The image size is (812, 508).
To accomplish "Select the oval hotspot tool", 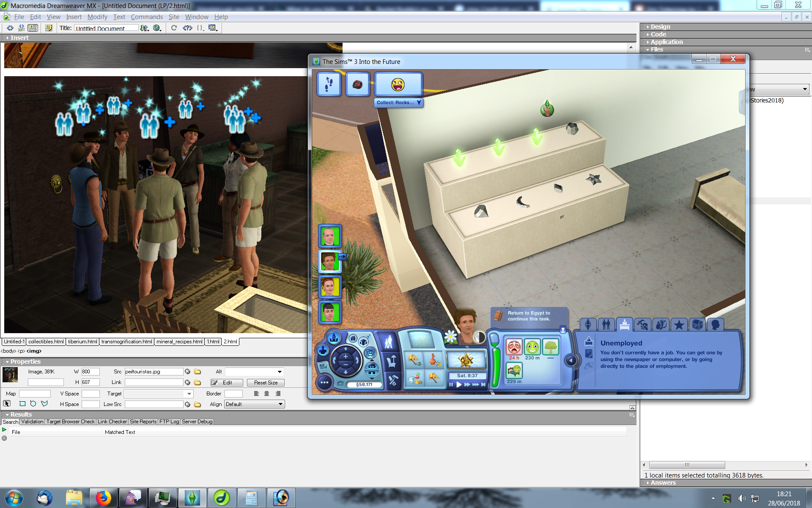I will [33, 403].
